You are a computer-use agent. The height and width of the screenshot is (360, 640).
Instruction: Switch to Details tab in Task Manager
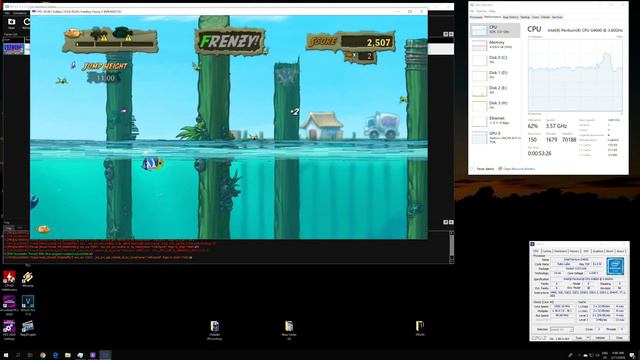pos(545,17)
